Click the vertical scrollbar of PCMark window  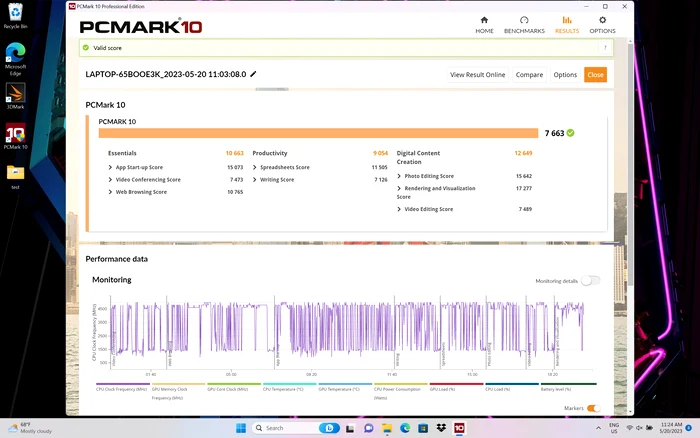pos(630,164)
